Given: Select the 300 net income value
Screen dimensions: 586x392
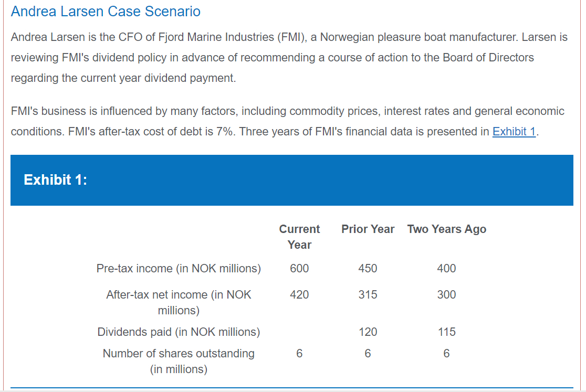Looking at the screenshot, I should (x=446, y=294).
